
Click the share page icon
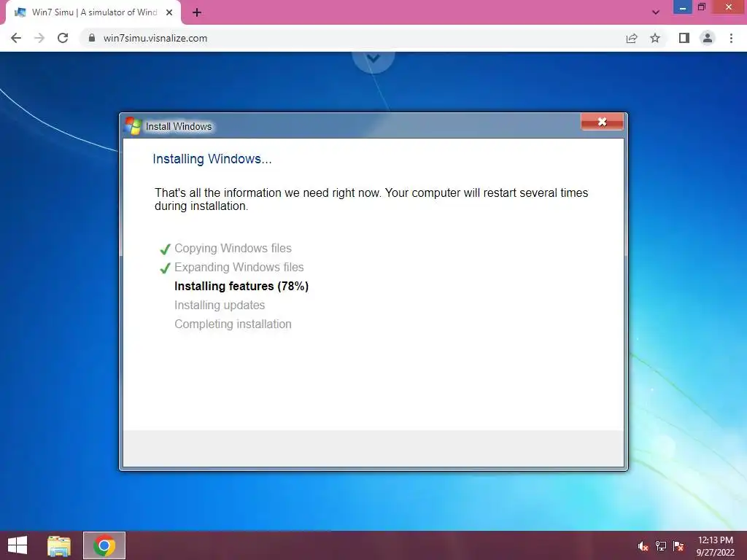[x=632, y=38]
